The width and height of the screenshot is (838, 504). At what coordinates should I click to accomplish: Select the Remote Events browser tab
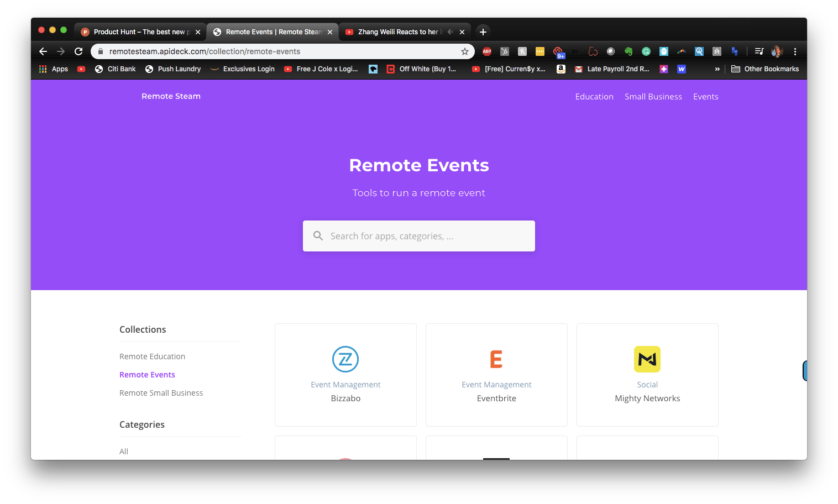tap(273, 32)
